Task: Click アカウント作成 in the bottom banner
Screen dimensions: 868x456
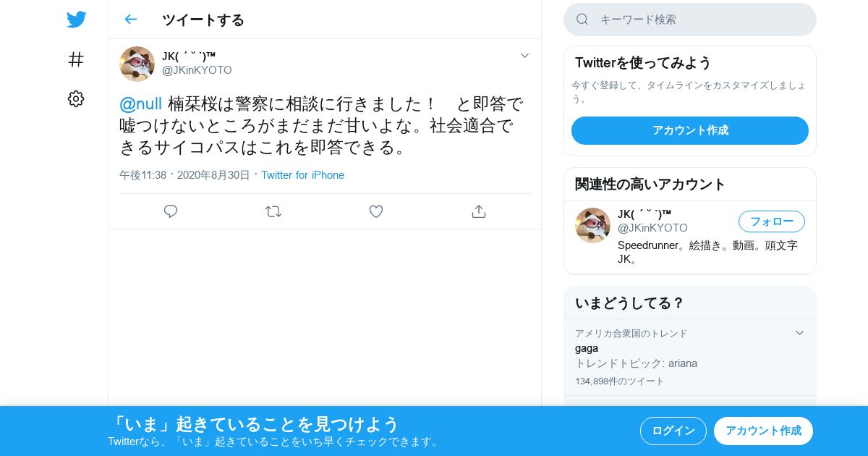Action: (x=763, y=431)
